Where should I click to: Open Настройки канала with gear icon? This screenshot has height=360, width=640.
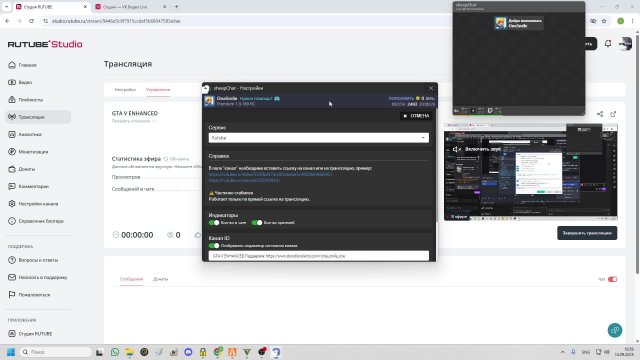click(38, 204)
